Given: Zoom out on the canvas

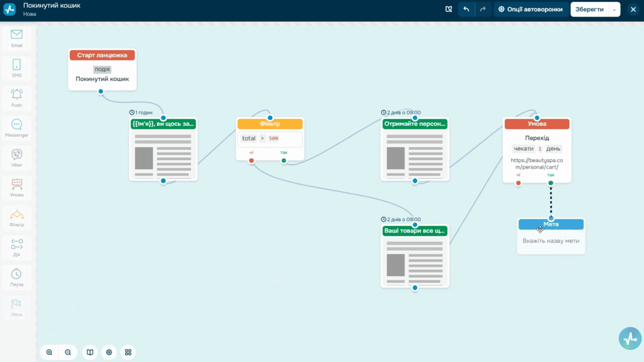Looking at the screenshot, I should click(x=67, y=352).
